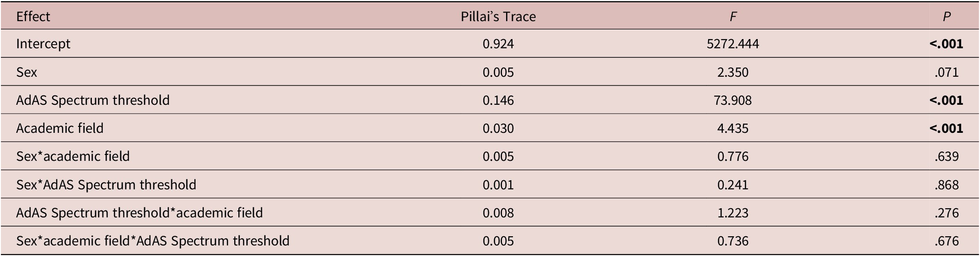Select the Sex*AdAS Spectrum threshold row label
Screen dimensions: 980x256
pyautogui.click(x=106, y=185)
